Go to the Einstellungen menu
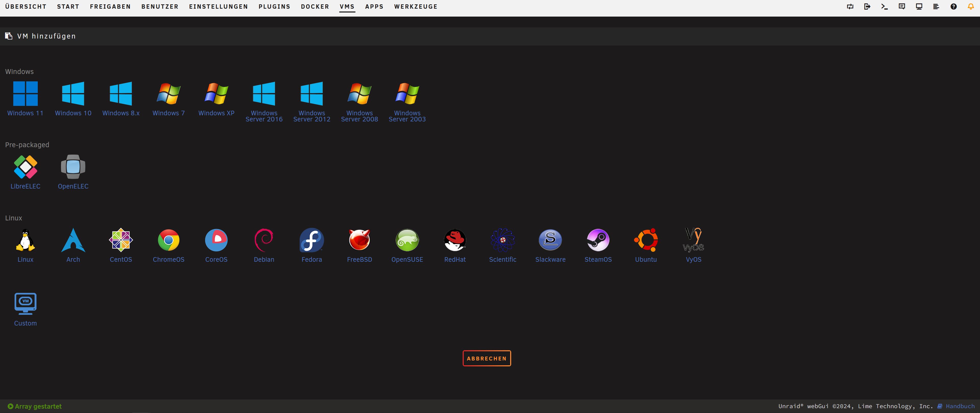The height and width of the screenshot is (413, 980). [x=218, y=6]
